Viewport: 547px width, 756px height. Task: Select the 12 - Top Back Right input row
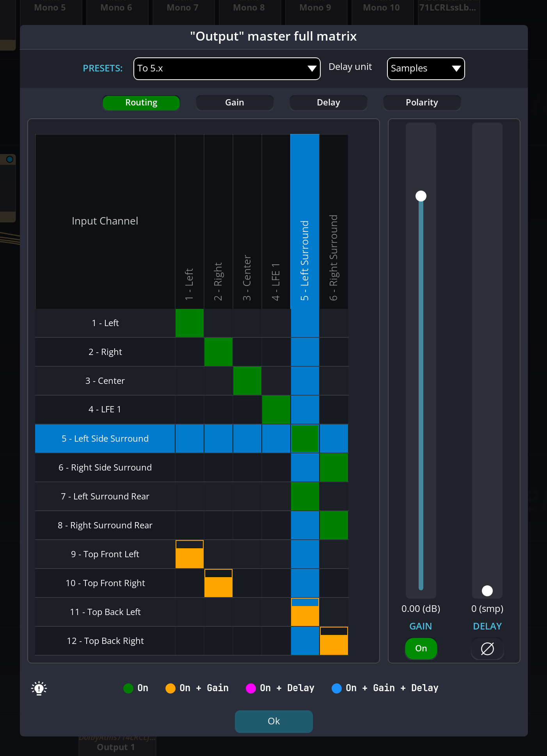[105, 641]
